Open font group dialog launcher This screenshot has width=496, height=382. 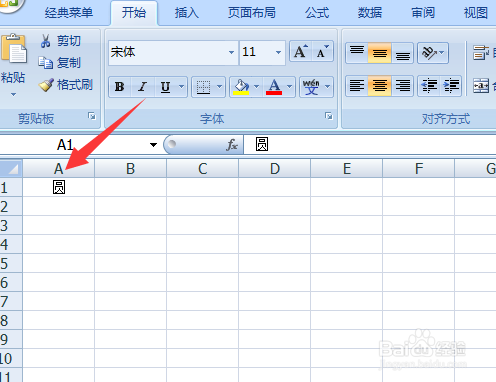[x=329, y=116]
